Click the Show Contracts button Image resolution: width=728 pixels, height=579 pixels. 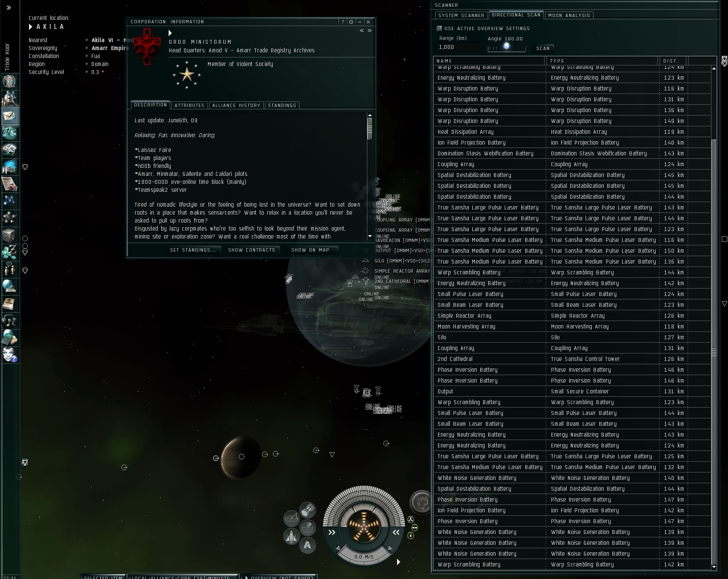pos(251,250)
